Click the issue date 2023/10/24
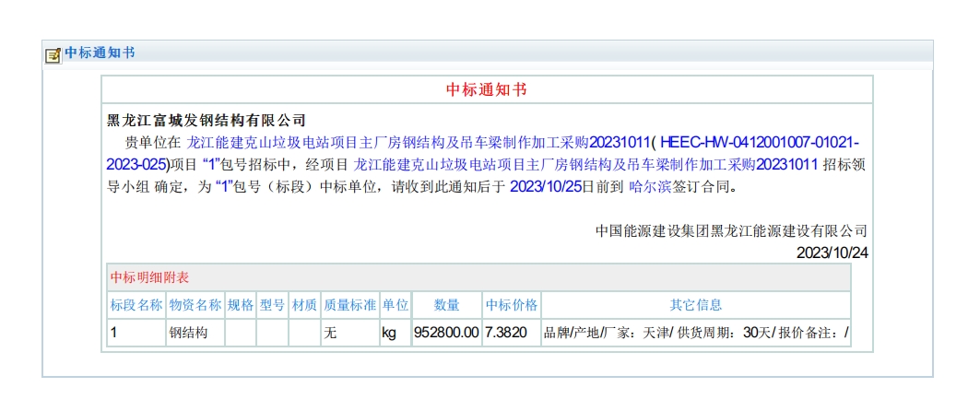 pos(832,253)
